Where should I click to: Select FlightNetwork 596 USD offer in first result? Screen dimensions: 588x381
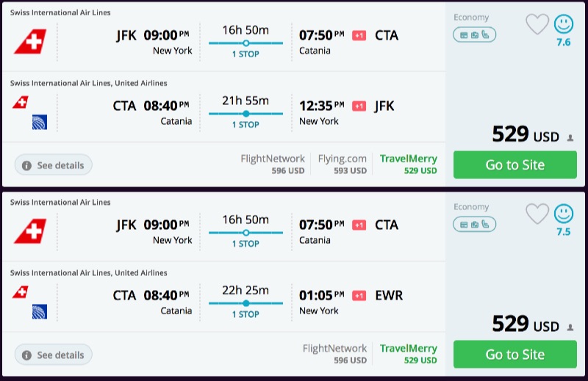tap(273, 164)
